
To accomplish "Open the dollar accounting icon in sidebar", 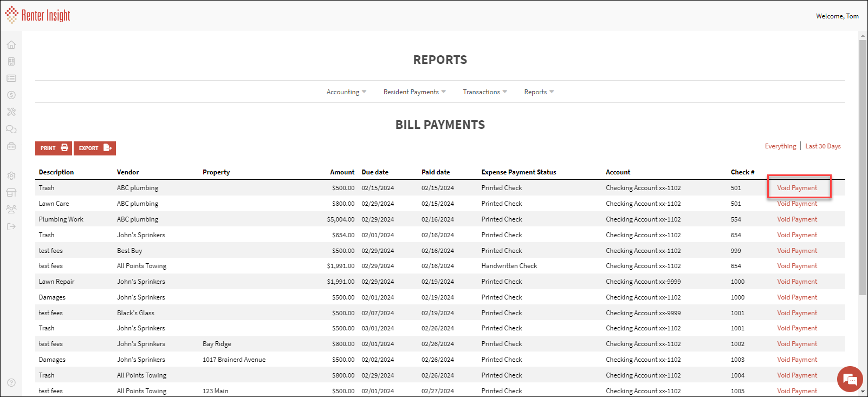I will (11, 95).
